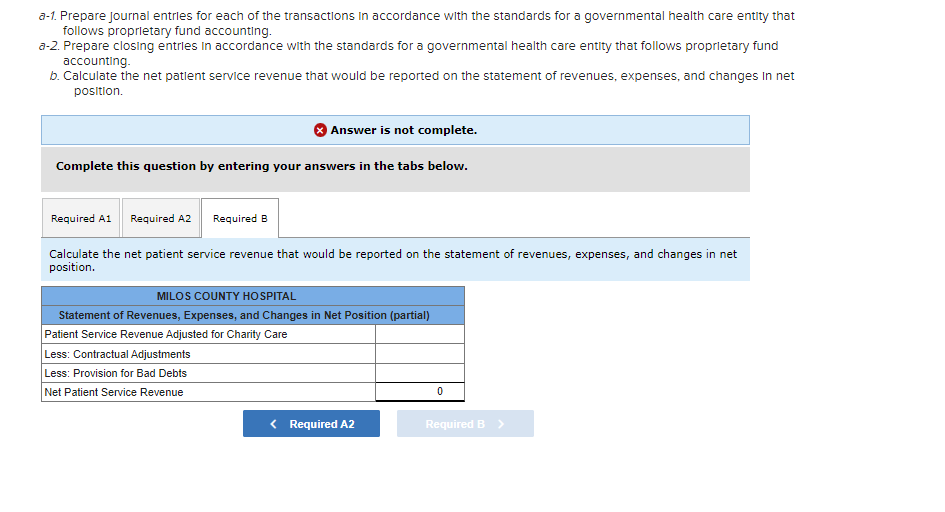Click Net Patient Service Revenue label cell
945x512 pixels.
coord(209,392)
